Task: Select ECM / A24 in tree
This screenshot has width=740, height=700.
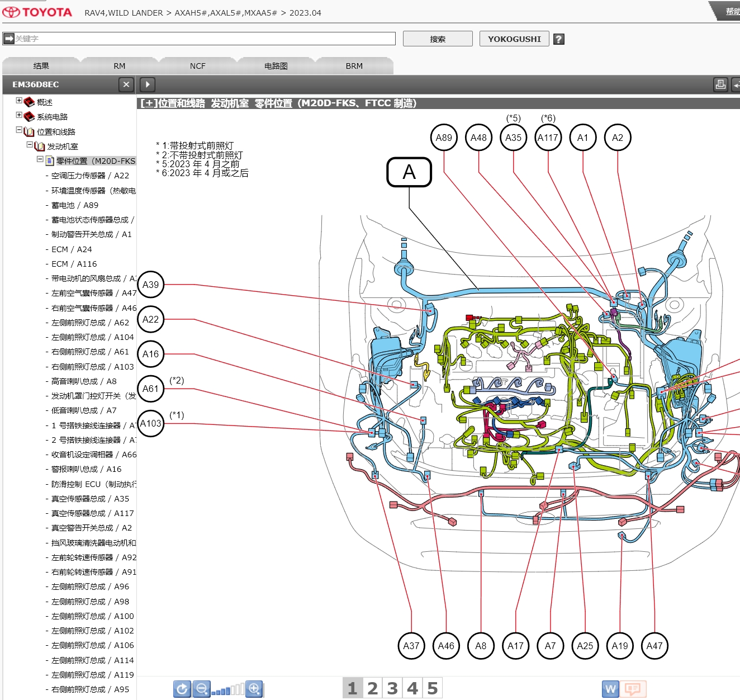Action: coord(72,249)
